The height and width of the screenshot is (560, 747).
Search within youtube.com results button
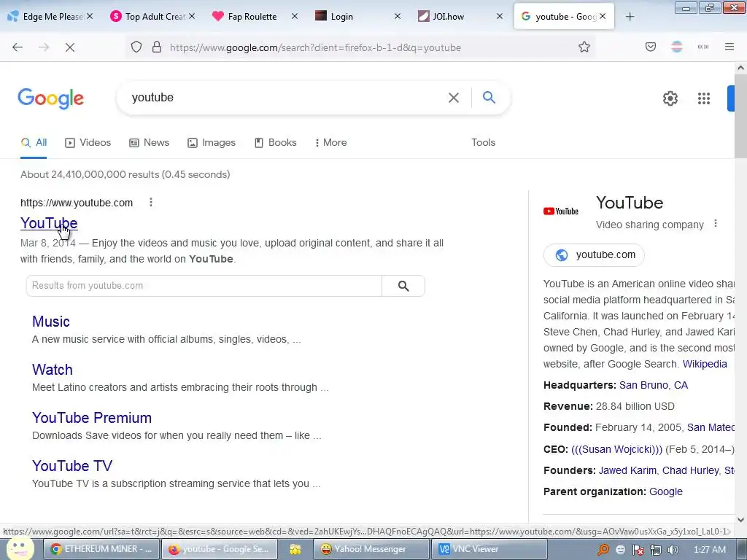(x=403, y=286)
